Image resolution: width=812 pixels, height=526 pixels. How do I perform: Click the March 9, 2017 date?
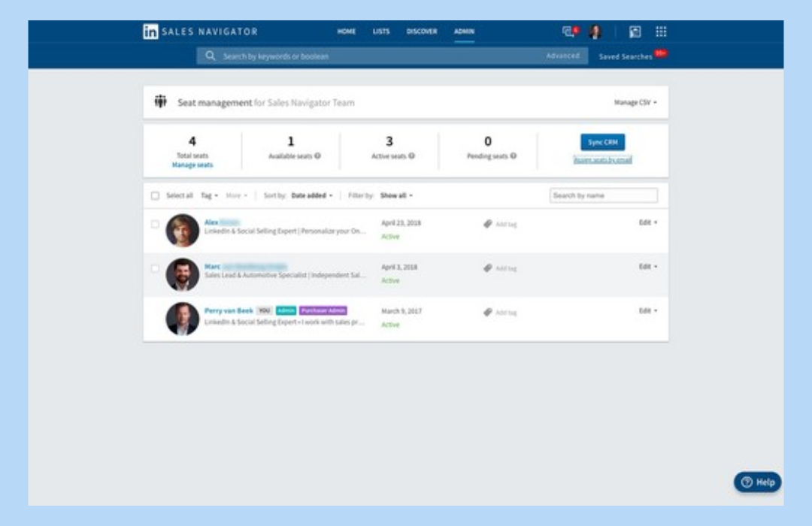401,311
